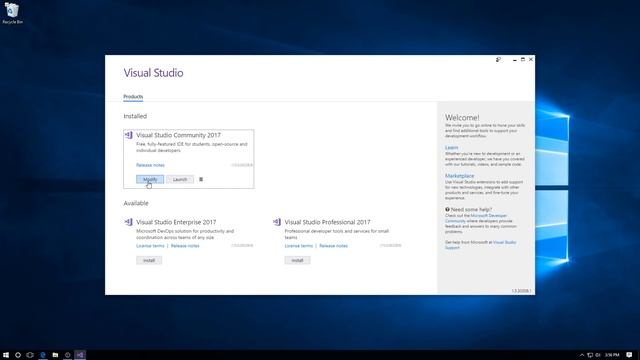Maximize the Visual Studio installer window
This screenshot has width=640, height=360.
click(x=522, y=60)
